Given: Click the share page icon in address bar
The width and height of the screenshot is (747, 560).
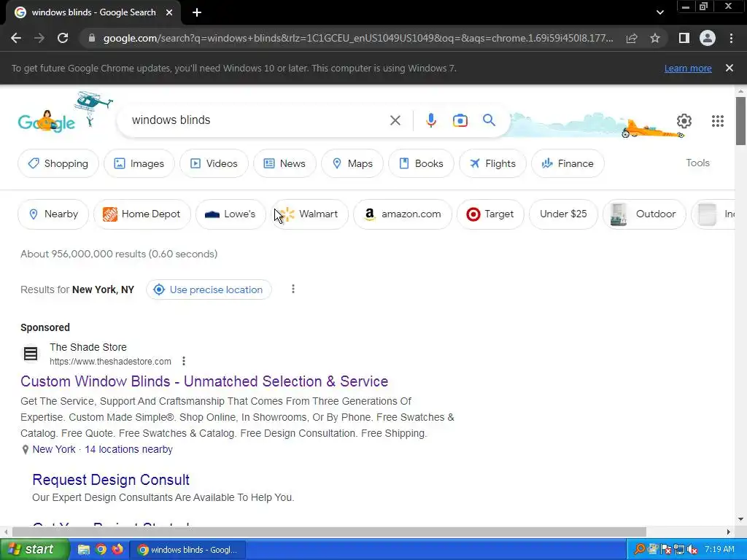Looking at the screenshot, I should [x=632, y=38].
